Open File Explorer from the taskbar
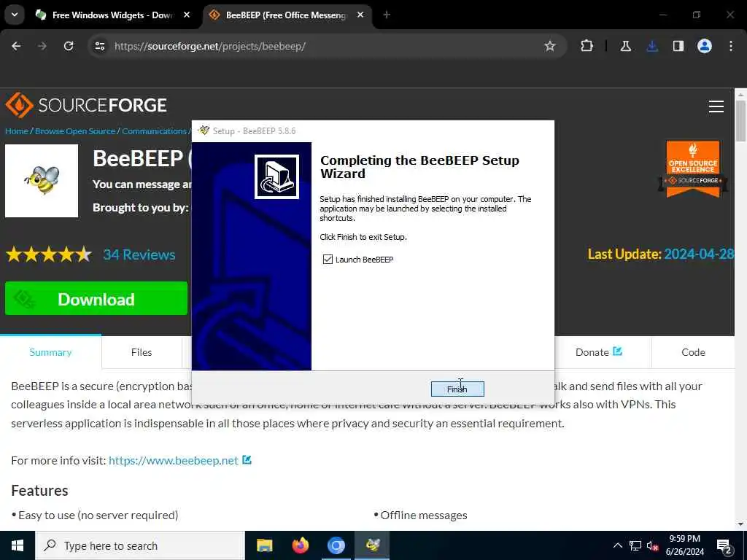This screenshot has width=747, height=560. (x=264, y=545)
